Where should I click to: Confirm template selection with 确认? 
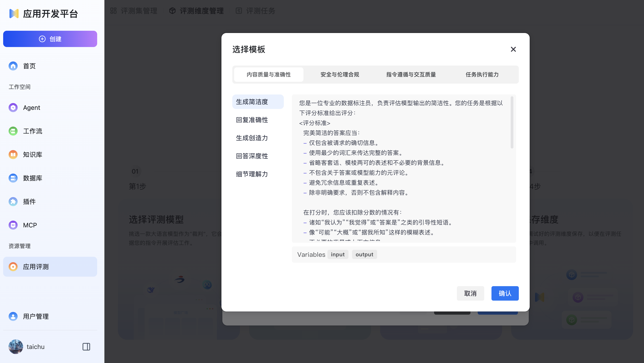[x=505, y=293]
